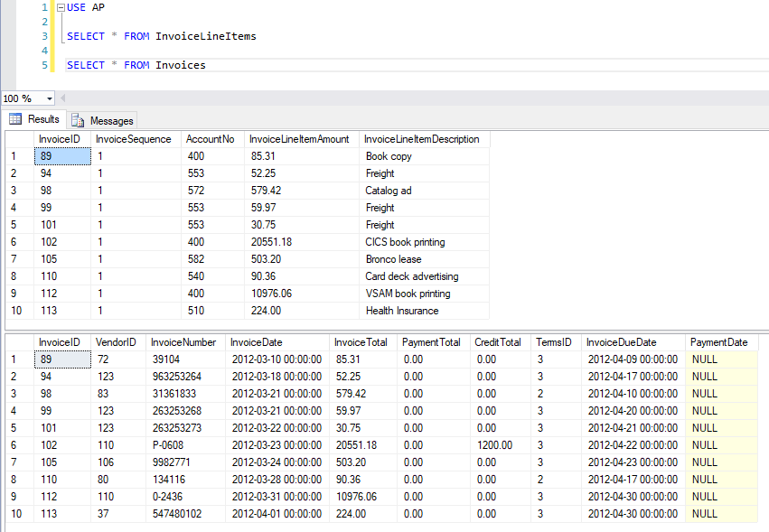Click the InvoiceID column header
The height and width of the screenshot is (532, 769).
60,138
